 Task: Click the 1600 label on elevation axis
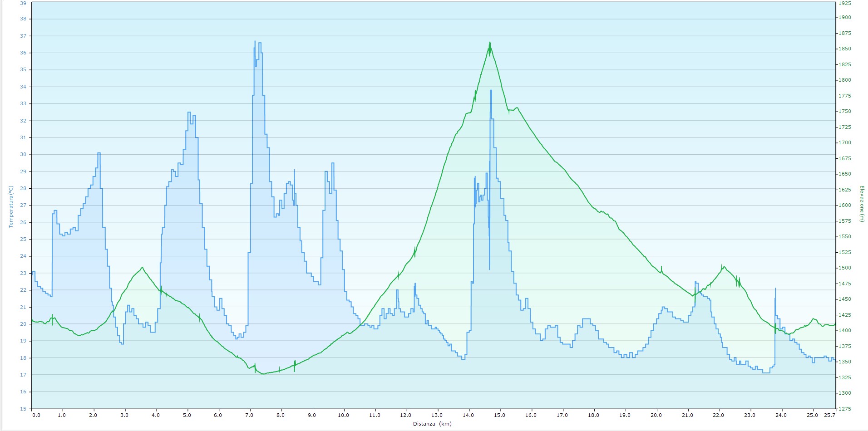(844, 205)
